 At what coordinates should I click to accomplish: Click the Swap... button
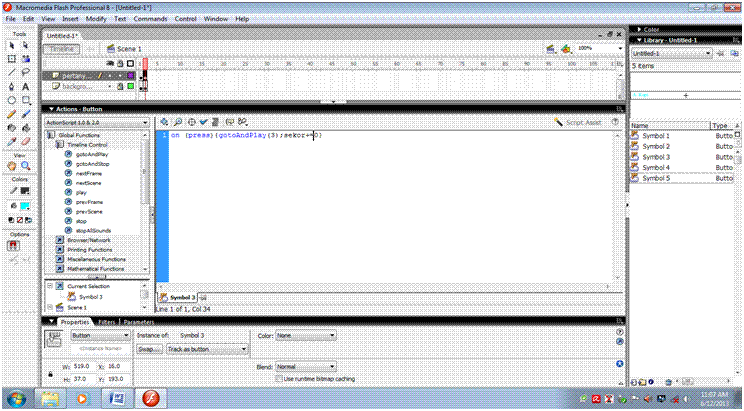pos(149,349)
